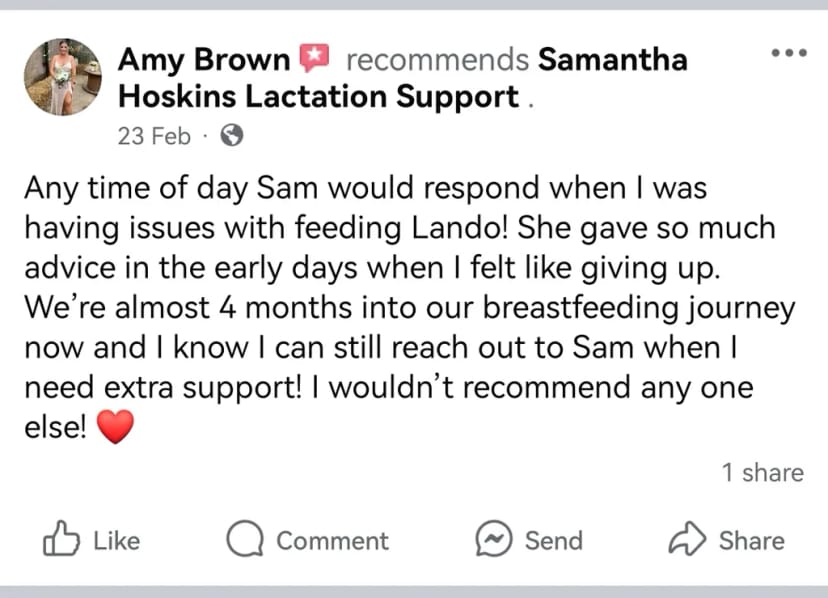The height and width of the screenshot is (598, 828).
Task: Click the speech bubble Comment icon
Action: tap(245, 539)
